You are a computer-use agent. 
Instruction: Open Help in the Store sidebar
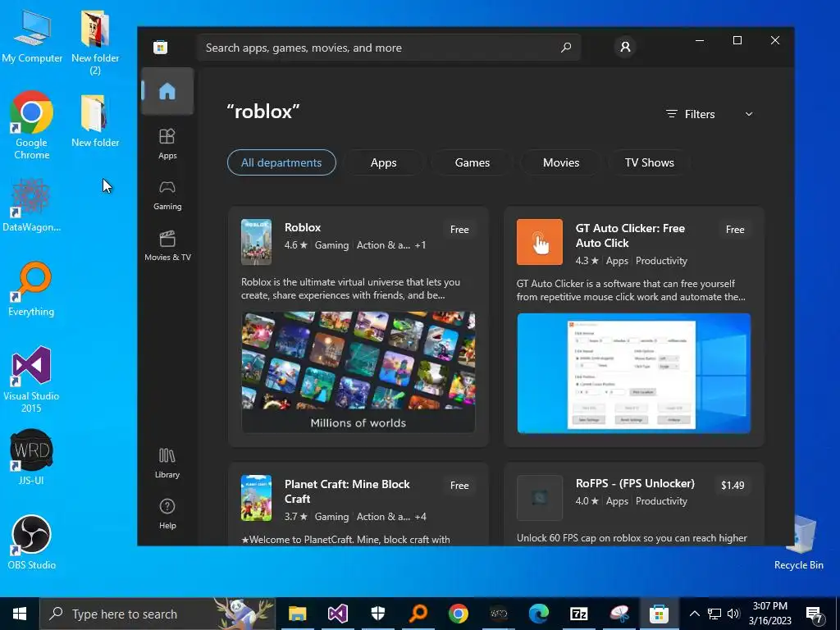[167, 514]
